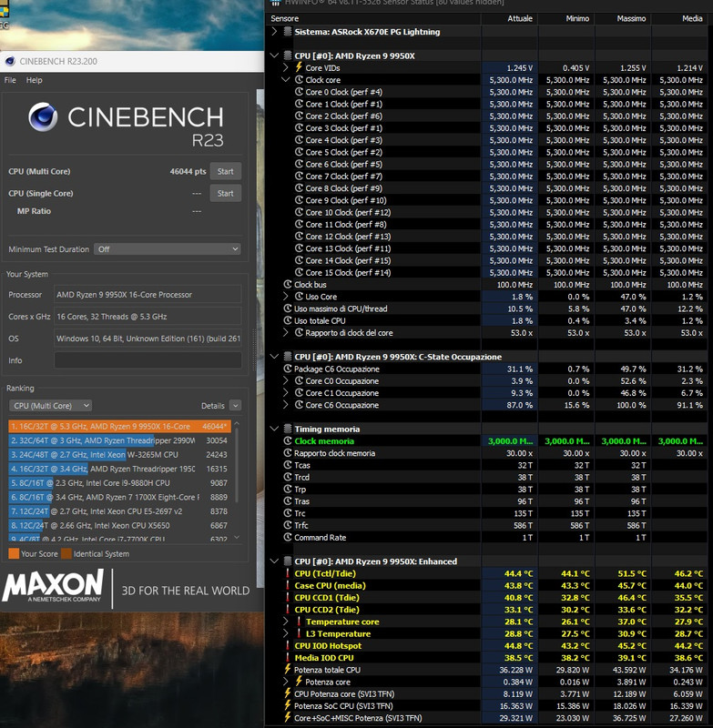Expand the L3 Temperature row

coord(286,633)
